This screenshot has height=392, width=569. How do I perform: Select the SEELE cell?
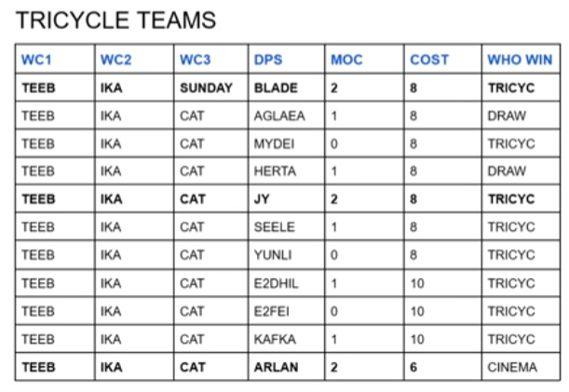[287, 227]
